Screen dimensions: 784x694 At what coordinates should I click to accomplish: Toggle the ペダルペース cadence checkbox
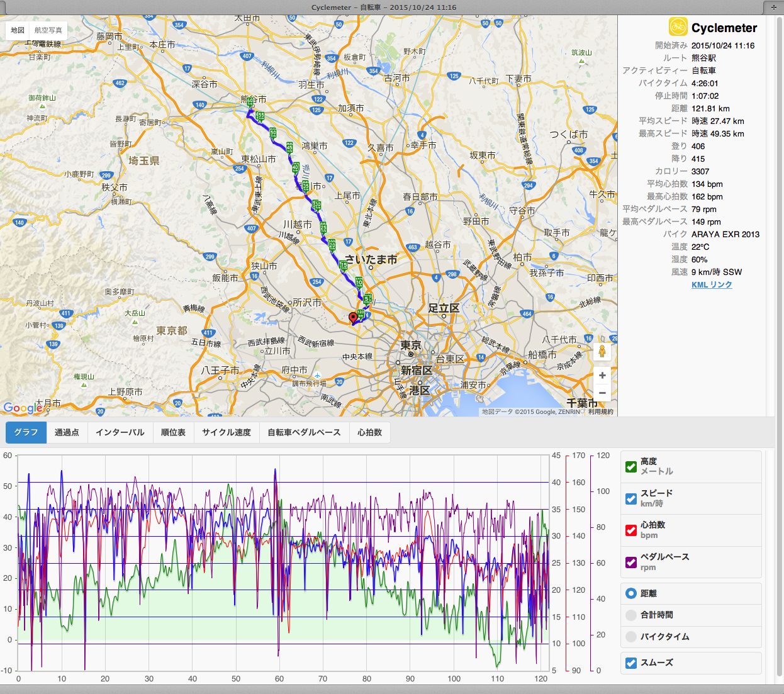click(x=631, y=562)
